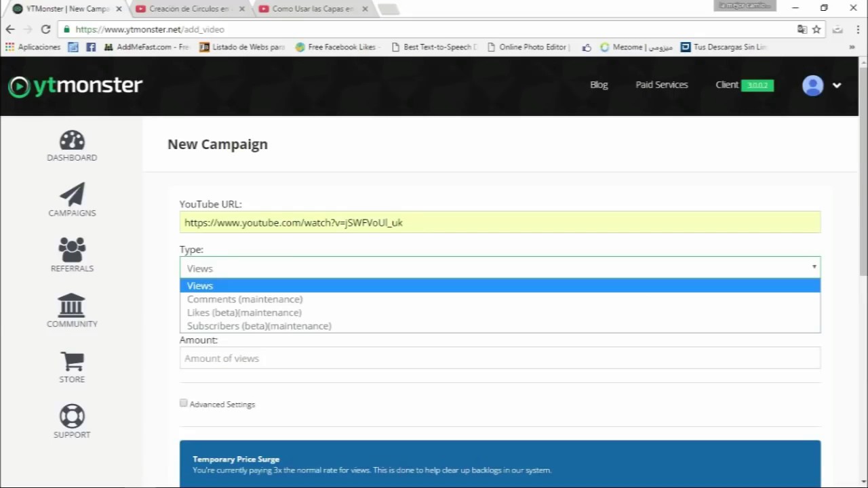Open Tus Descargas Sin Lim bookmark
Screen dimensions: 868x488
coord(724,47)
